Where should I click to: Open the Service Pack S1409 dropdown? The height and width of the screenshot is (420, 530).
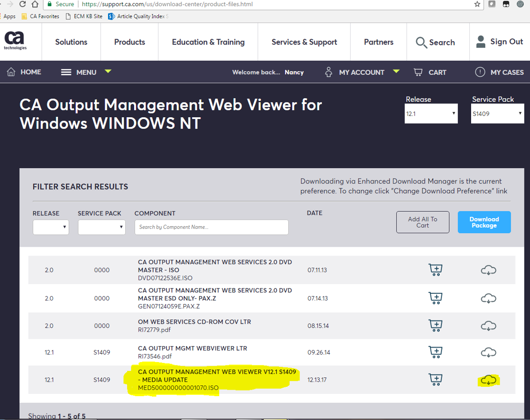[497, 114]
